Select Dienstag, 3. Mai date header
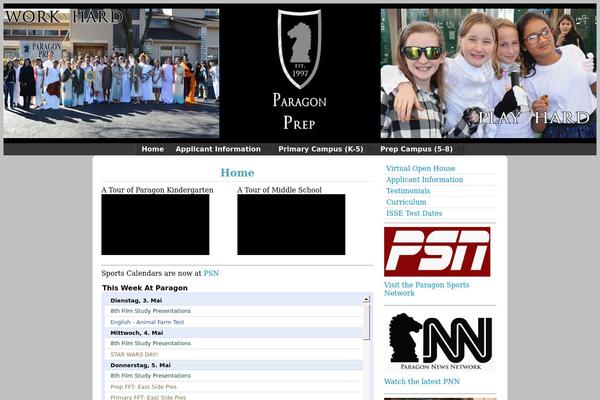The width and height of the screenshot is (600, 400). click(x=136, y=300)
